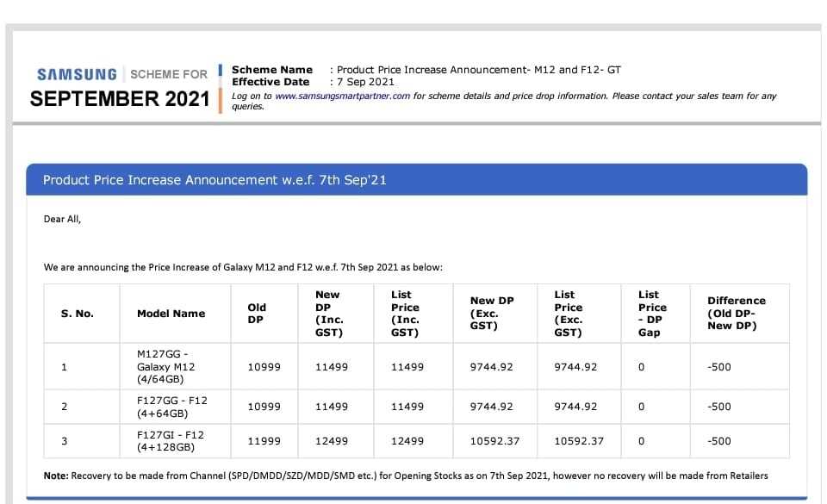Click Old DP 10999 in the M127GG row
This screenshot has height=504, width=827.
point(264,367)
